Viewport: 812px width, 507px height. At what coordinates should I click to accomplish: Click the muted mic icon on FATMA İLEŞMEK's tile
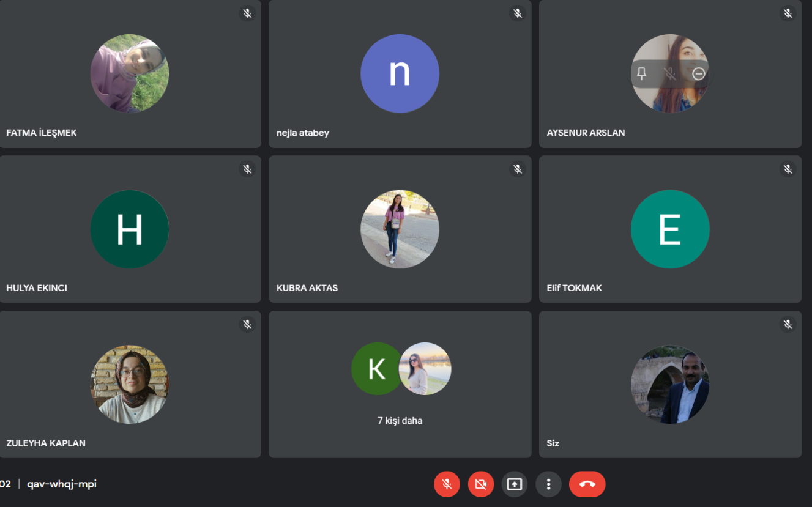[x=247, y=13]
